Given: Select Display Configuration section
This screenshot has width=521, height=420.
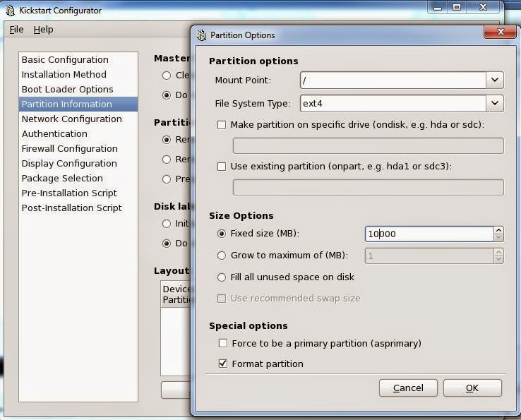Looking at the screenshot, I should coord(78,164).
